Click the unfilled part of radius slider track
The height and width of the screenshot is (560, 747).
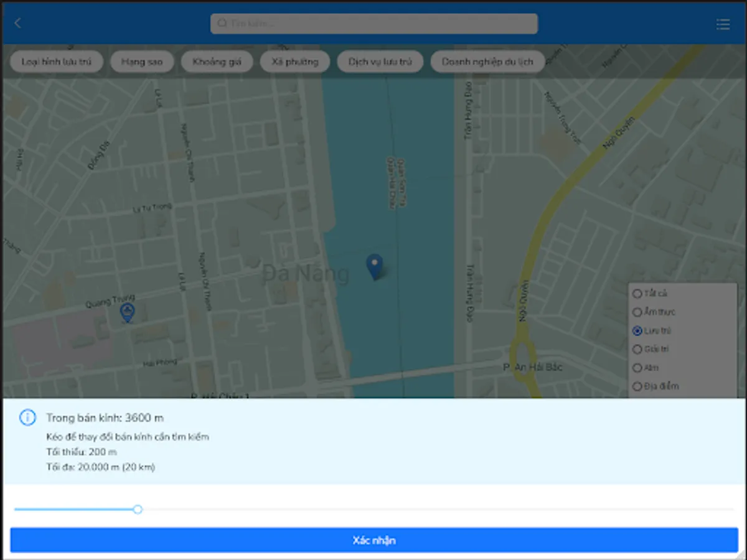pyautogui.click(x=438, y=509)
